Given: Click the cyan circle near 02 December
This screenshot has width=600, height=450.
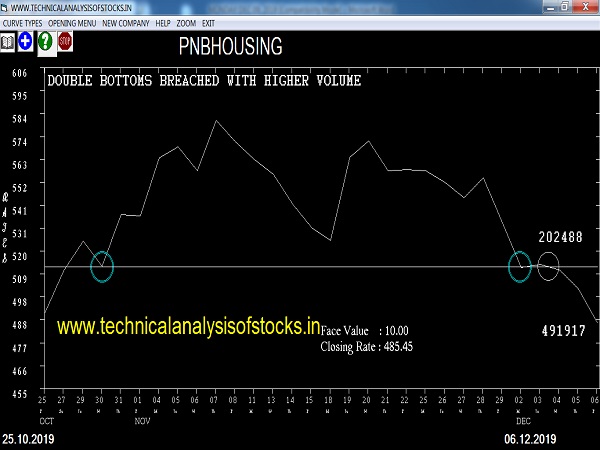Looking at the screenshot, I should coord(519,267).
